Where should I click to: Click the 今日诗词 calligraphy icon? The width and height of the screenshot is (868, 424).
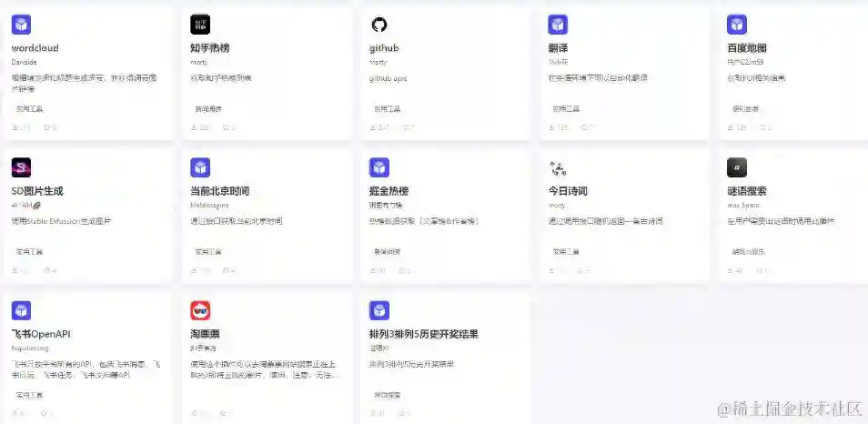click(x=558, y=167)
